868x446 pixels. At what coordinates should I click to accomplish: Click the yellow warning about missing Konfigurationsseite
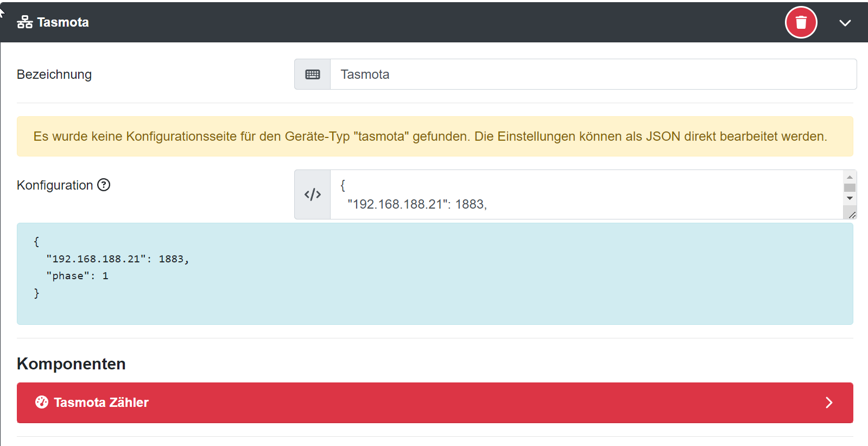pyautogui.click(x=435, y=136)
